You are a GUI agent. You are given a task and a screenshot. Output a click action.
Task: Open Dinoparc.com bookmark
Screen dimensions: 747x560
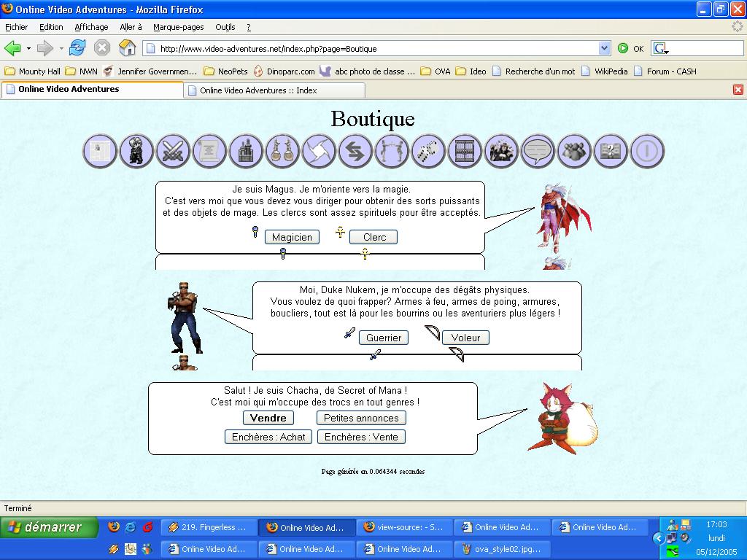pyautogui.click(x=285, y=71)
